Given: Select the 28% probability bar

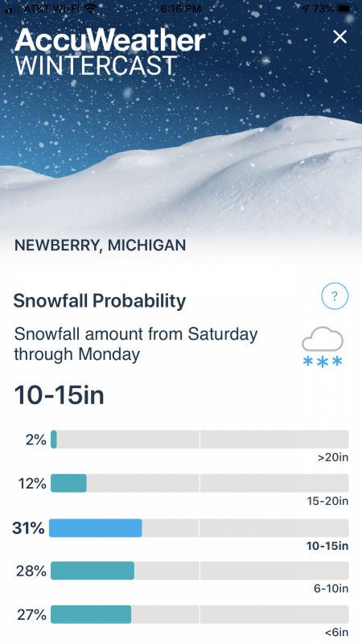Looking at the screenshot, I should [x=200, y=571].
